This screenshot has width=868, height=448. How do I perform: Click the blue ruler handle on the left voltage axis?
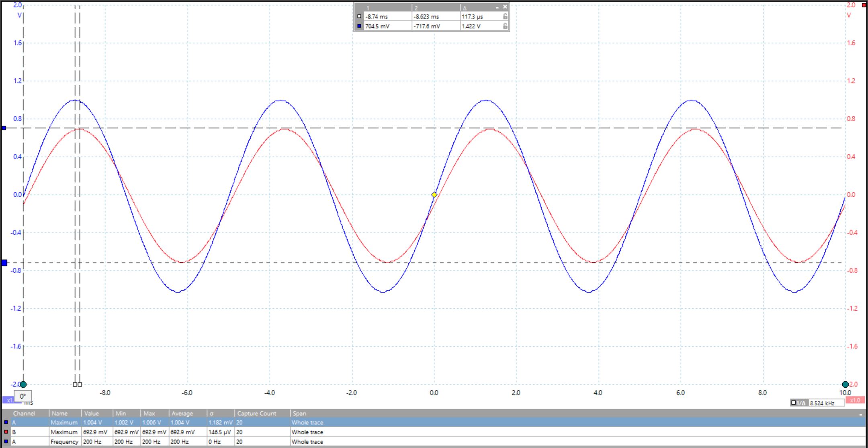tap(3, 127)
